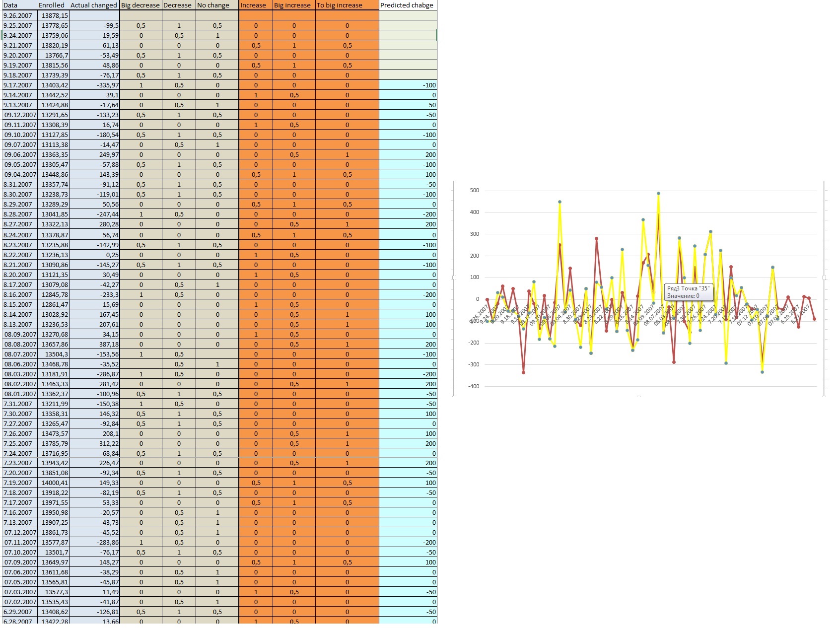Click the 500 label on chart's vertical axis

click(x=474, y=190)
